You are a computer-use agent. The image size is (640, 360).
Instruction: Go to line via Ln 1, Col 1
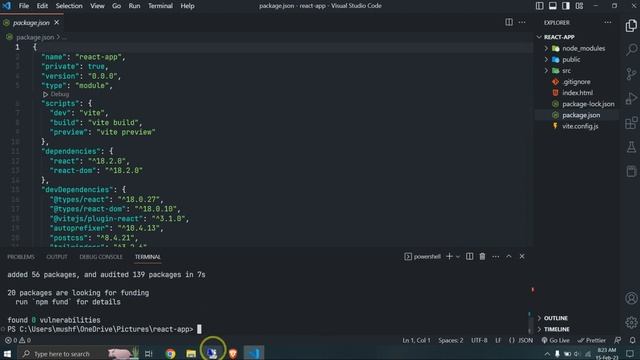tap(416, 340)
